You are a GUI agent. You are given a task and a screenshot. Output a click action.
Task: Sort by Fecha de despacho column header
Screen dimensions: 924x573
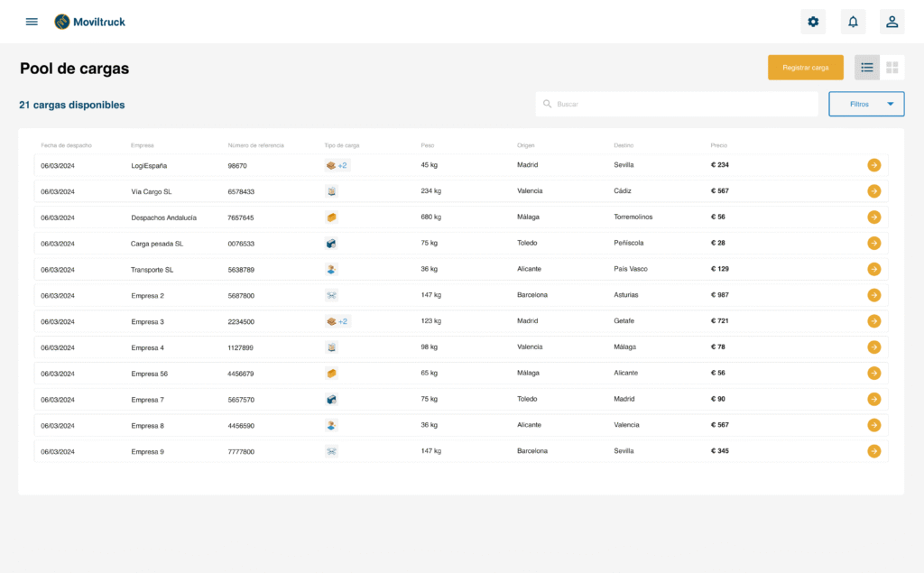coord(66,145)
